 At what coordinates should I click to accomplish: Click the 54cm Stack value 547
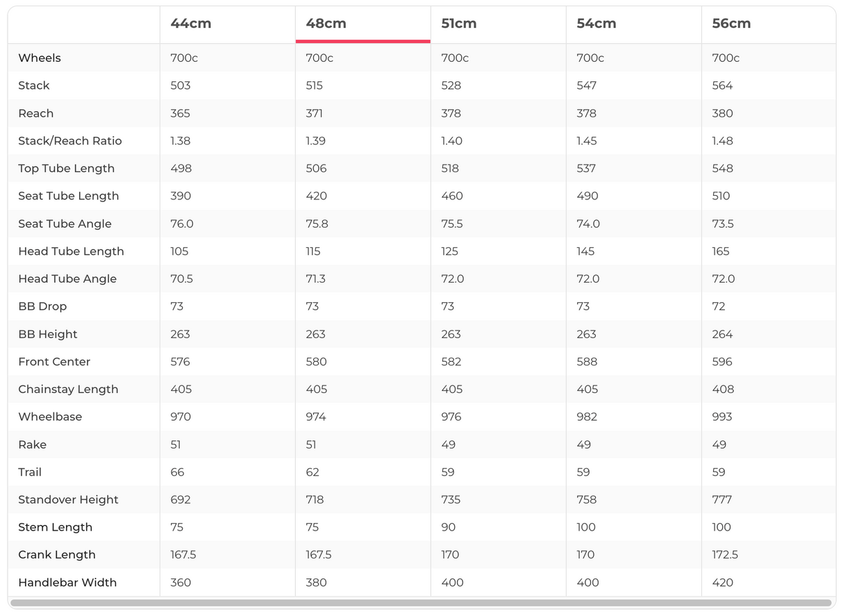pos(587,86)
